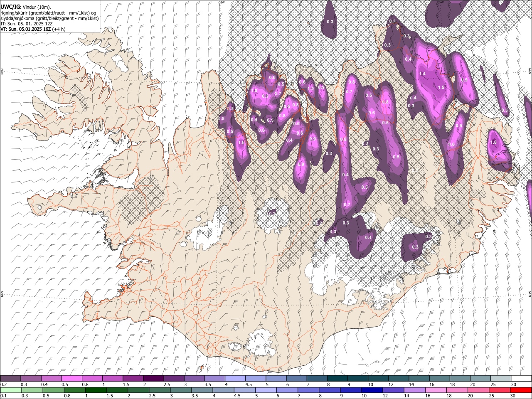Image resolution: width=532 pixels, height=399 pixels.
Task: Click the VT: Sun. 05.01.2025 16Z (+4 h) line
Action: pyautogui.click(x=33, y=29)
